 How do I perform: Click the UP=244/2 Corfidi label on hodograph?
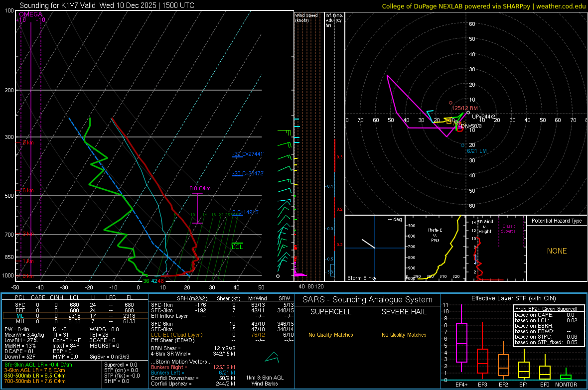tap(483, 117)
